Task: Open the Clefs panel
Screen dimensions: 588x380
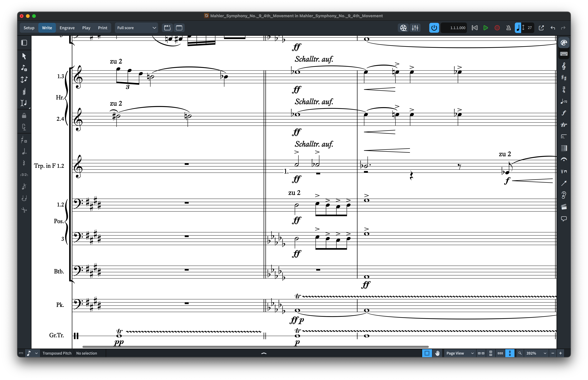Action: 564,66
